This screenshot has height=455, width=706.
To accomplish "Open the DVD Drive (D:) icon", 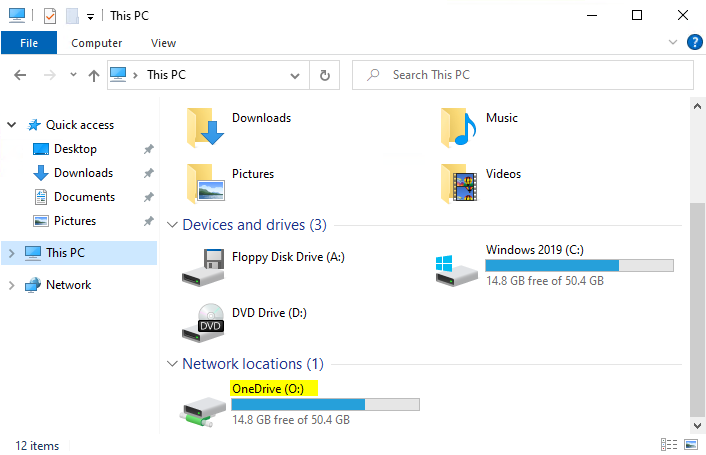I will coord(203,323).
